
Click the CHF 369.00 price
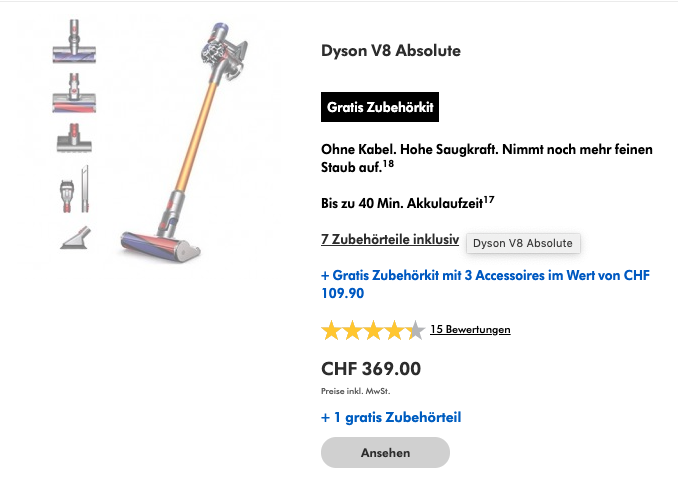pyautogui.click(x=371, y=368)
